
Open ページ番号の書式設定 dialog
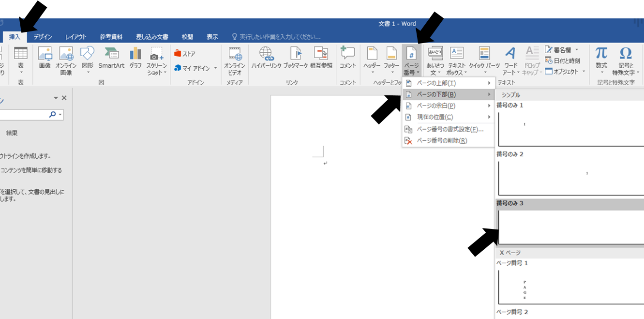[450, 129]
